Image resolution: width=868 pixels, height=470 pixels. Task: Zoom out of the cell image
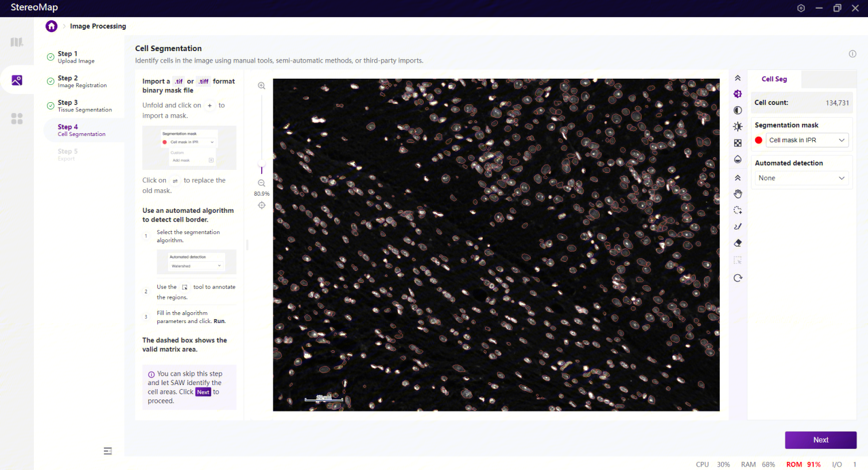[261, 183]
